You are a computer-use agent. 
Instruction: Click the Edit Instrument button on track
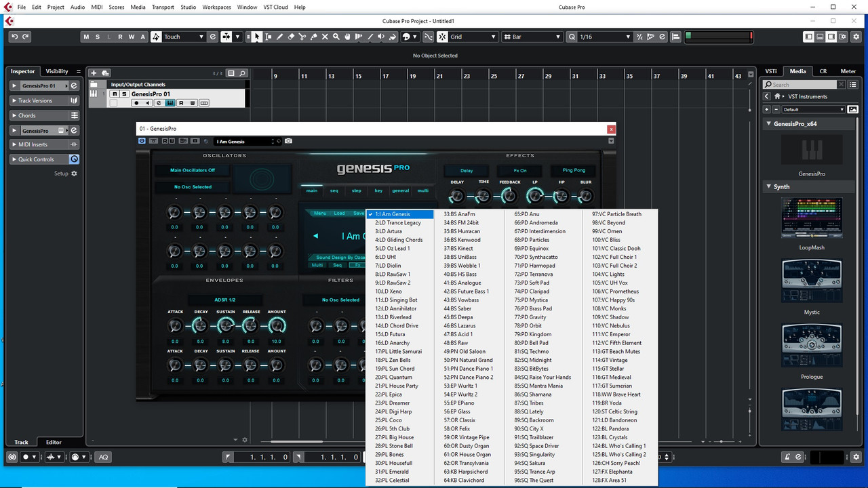click(x=170, y=103)
